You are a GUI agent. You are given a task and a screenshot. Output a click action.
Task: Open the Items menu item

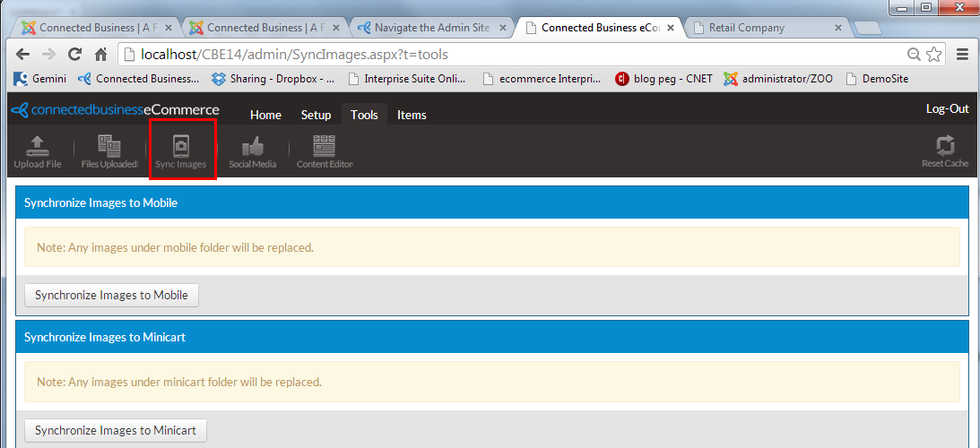click(412, 115)
